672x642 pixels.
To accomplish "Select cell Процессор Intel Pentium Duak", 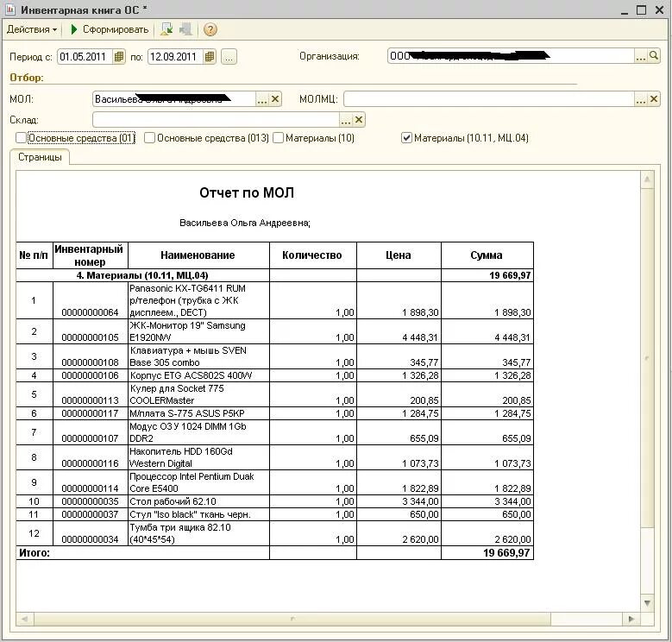I will tap(198, 482).
